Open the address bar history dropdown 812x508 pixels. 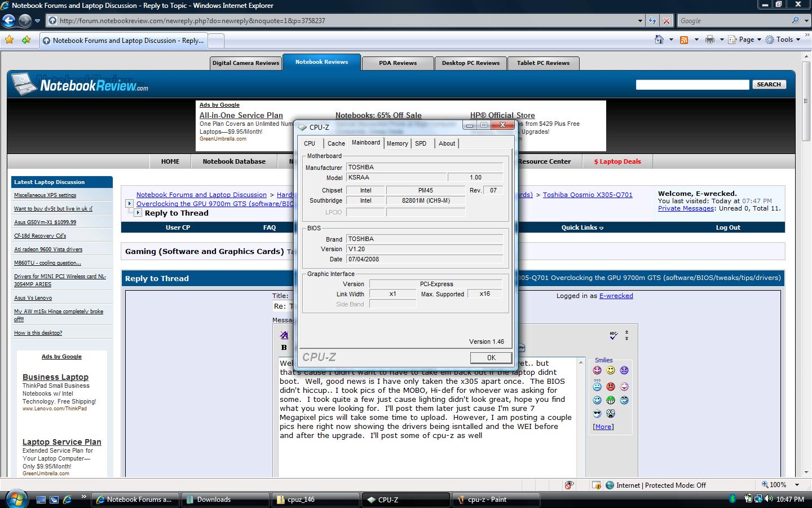coord(640,21)
